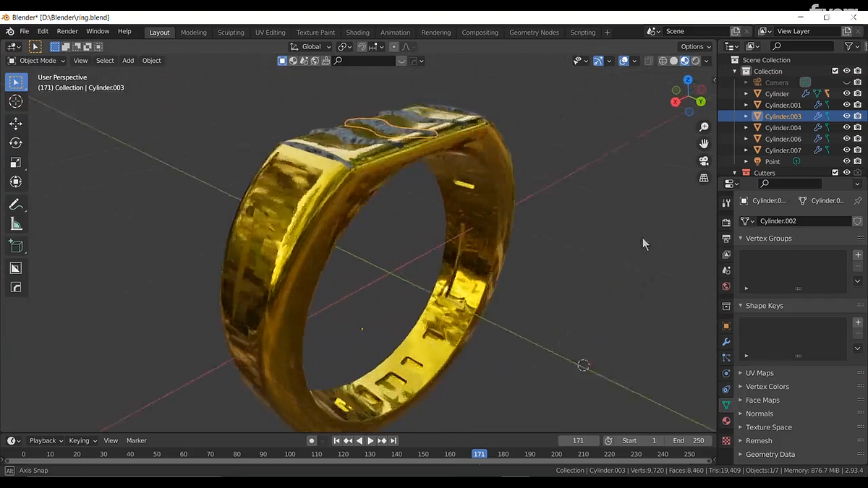Select the Move tool
The height and width of the screenshot is (488, 868).
click(x=15, y=123)
